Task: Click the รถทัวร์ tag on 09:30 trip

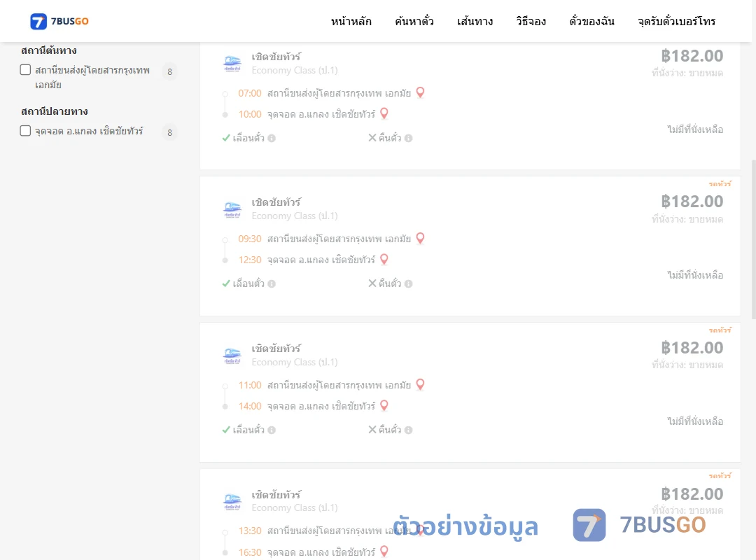Action: coord(720,184)
